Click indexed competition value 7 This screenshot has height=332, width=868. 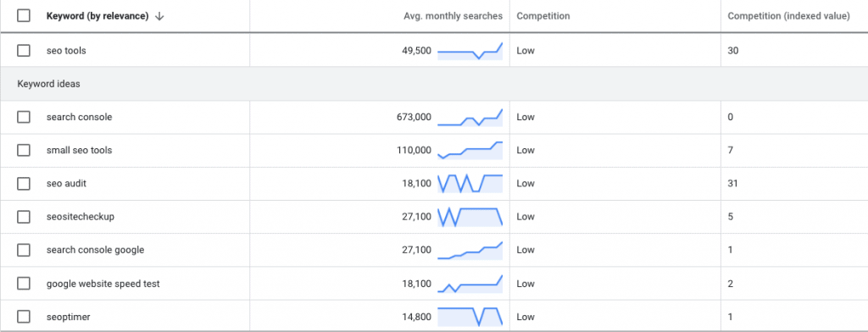click(x=730, y=150)
